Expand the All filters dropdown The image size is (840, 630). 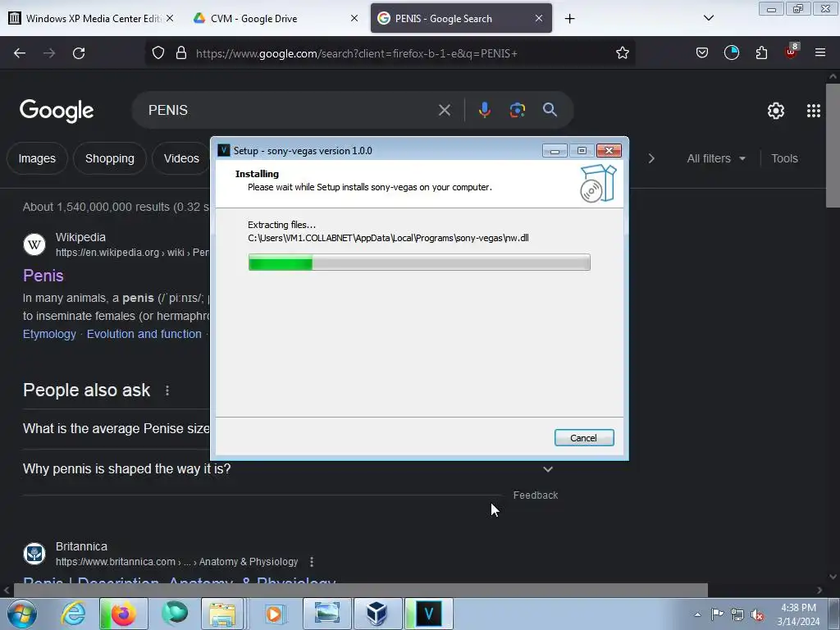point(715,158)
